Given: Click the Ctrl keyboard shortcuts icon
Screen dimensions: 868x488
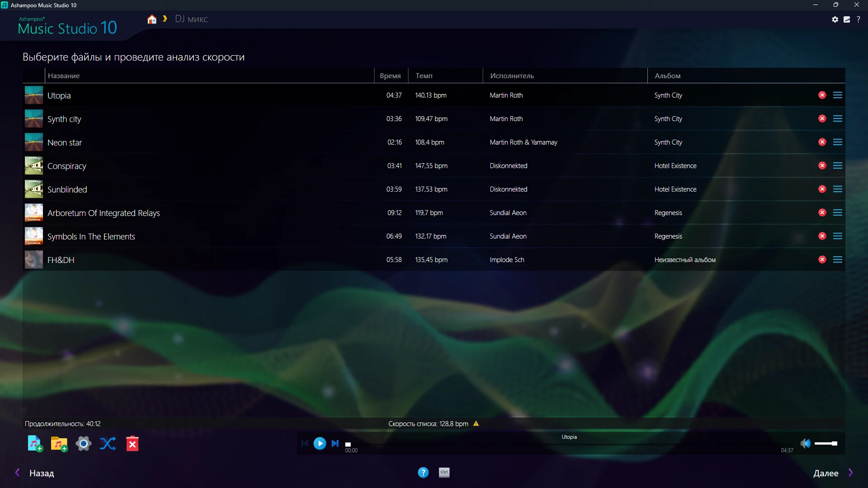Looking at the screenshot, I should click(444, 473).
